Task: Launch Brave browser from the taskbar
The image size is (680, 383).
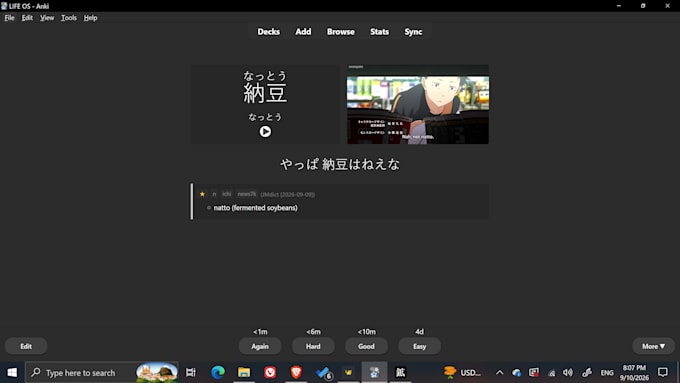Action: 296,372
